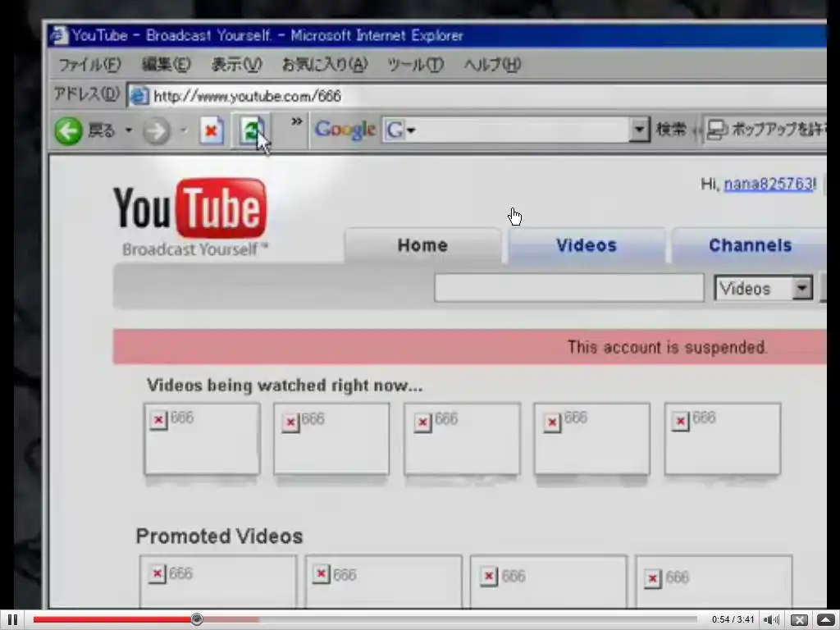Open the Videos search category dropdown
This screenshot has height=630, width=840.
[x=764, y=289]
